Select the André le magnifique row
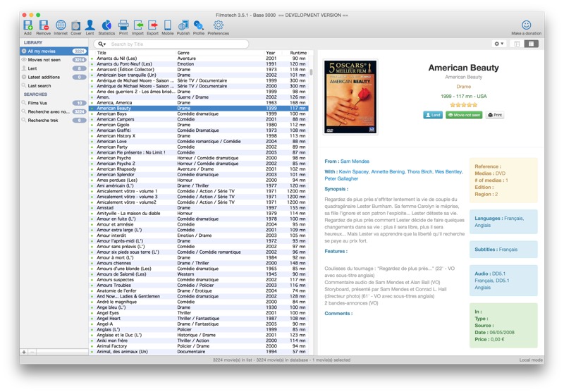The height and width of the screenshot is (392, 564). point(199,302)
